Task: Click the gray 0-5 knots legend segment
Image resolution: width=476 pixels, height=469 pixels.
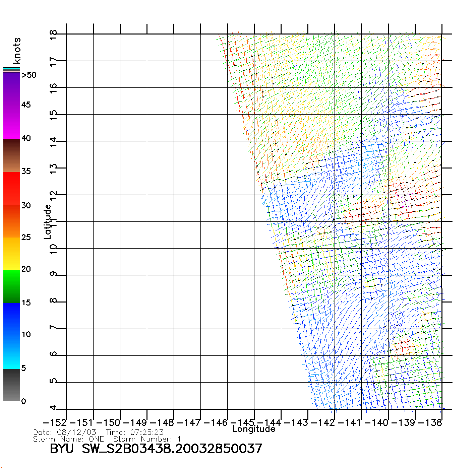Action: 12,385
